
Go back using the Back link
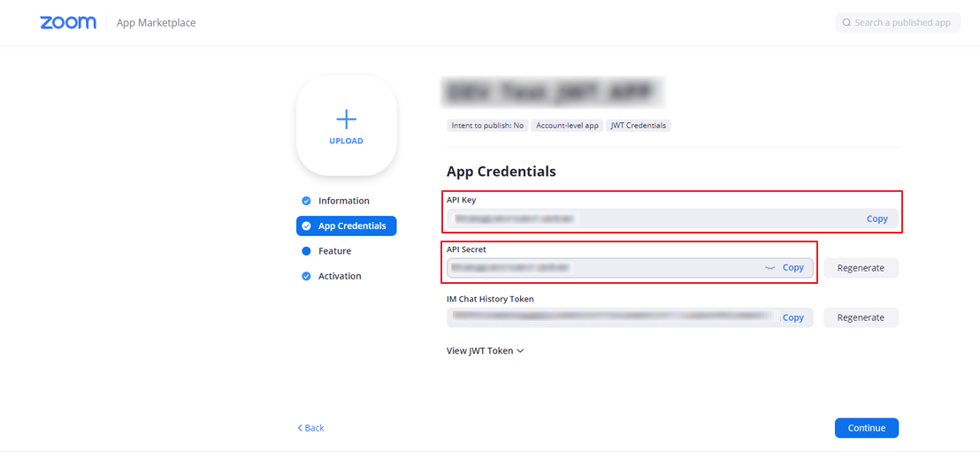pos(310,428)
